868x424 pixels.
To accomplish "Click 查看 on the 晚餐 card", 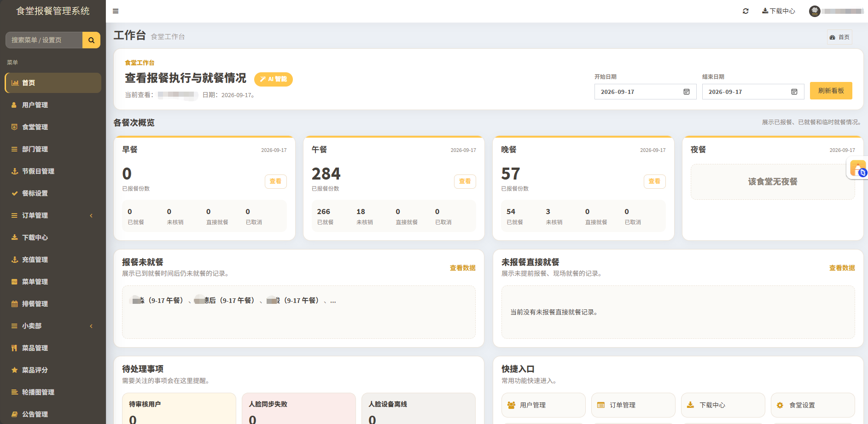I will 654,181.
